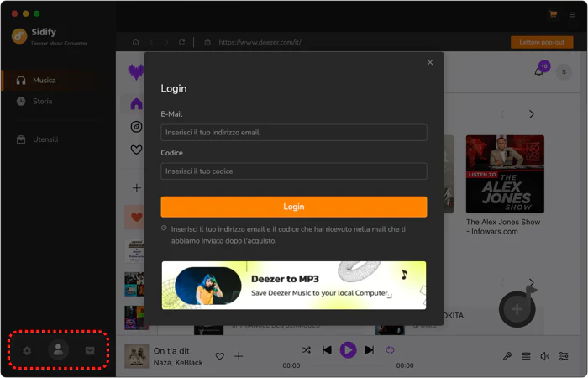Open the hamburger menu at top right

[572, 14]
